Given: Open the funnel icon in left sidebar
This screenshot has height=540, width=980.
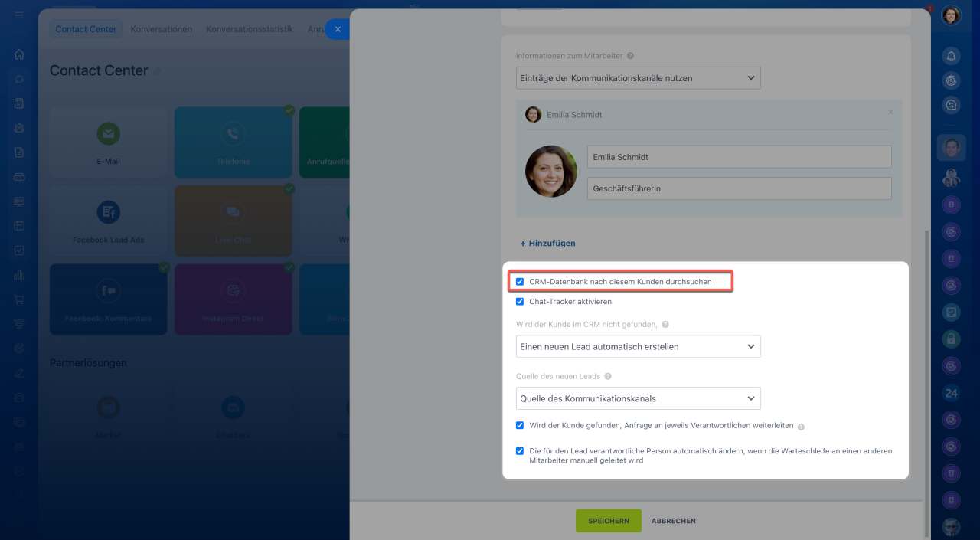Looking at the screenshot, I should point(19,324).
